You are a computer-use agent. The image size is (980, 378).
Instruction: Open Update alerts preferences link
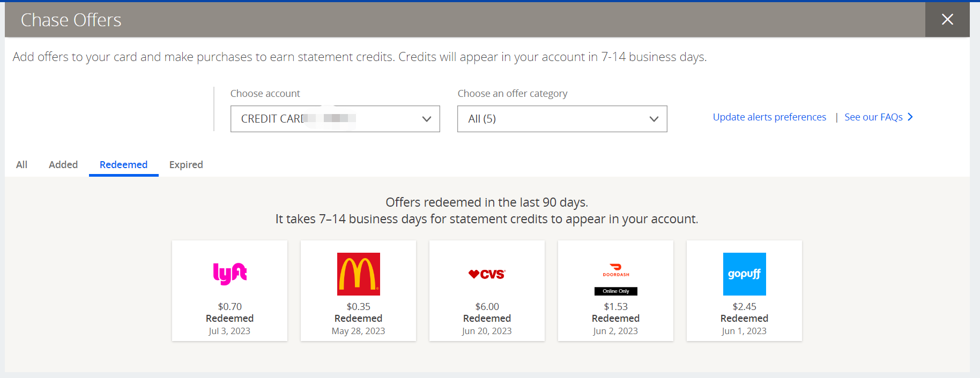(x=769, y=117)
